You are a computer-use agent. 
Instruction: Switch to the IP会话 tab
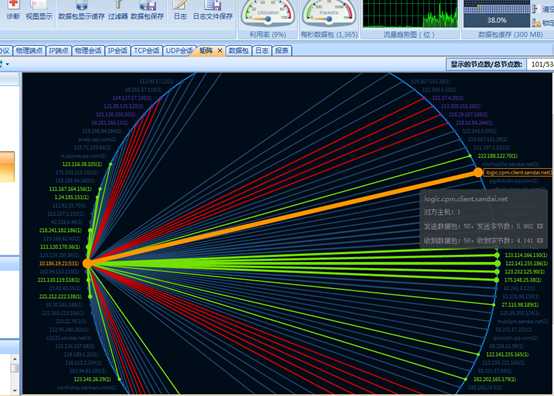pyautogui.click(x=118, y=51)
